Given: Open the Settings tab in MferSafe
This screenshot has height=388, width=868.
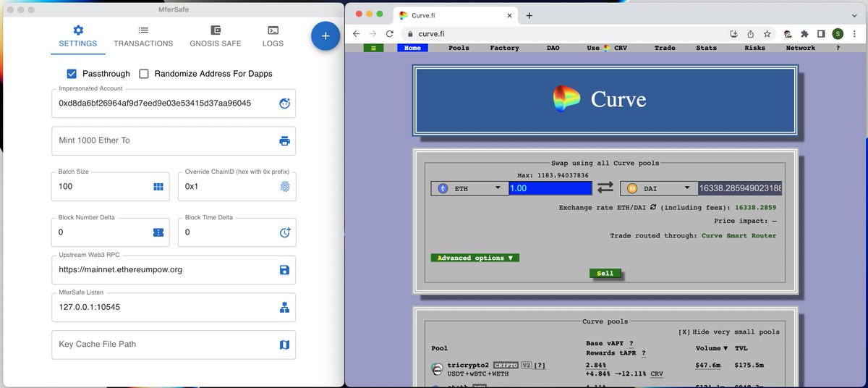Looking at the screenshot, I should point(78,36).
